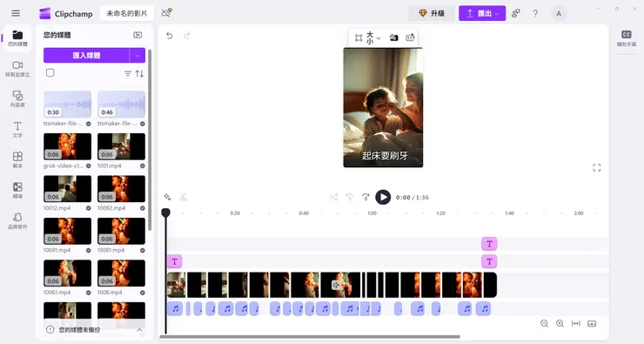Screen dimensions: 644x344
Task: Zoom out the timeline
Action: point(544,324)
